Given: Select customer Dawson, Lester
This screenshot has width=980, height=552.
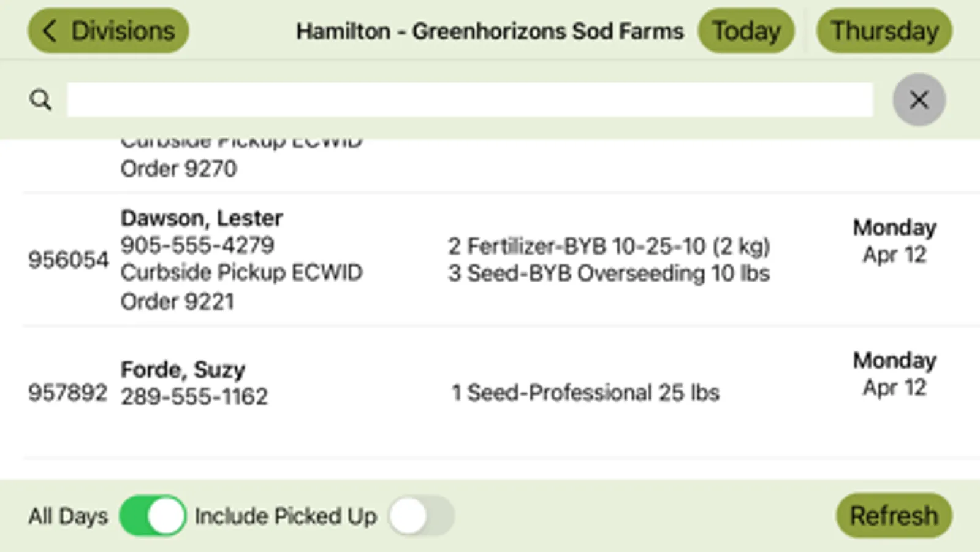Looking at the screenshot, I should [202, 218].
